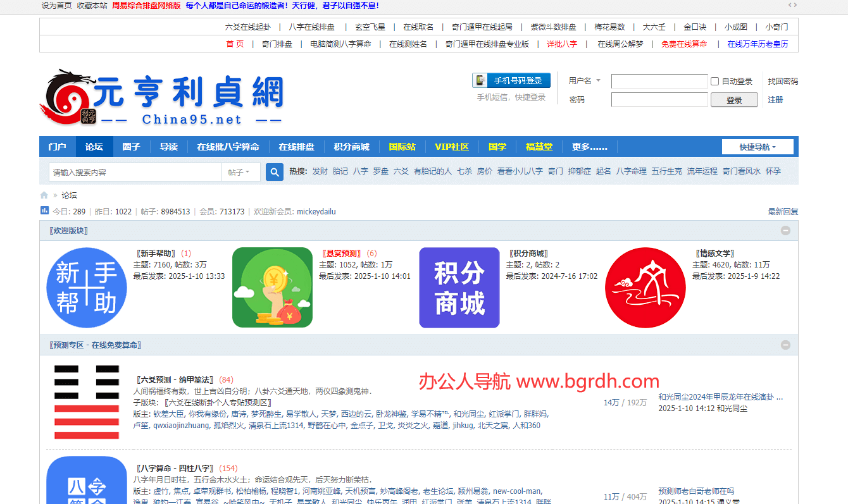Click the home icon in the breadcrumb

[43, 195]
